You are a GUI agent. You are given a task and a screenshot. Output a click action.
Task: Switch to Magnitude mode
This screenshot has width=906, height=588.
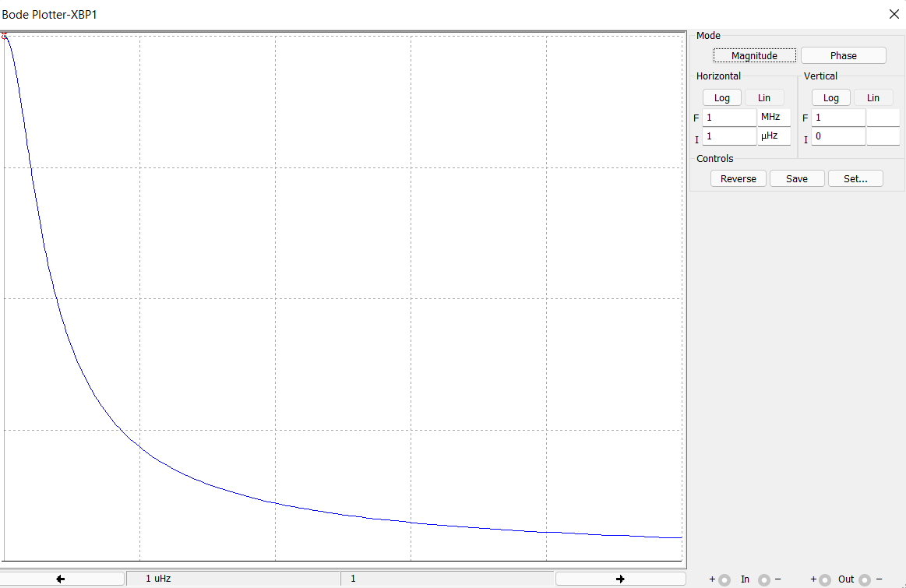[755, 55]
